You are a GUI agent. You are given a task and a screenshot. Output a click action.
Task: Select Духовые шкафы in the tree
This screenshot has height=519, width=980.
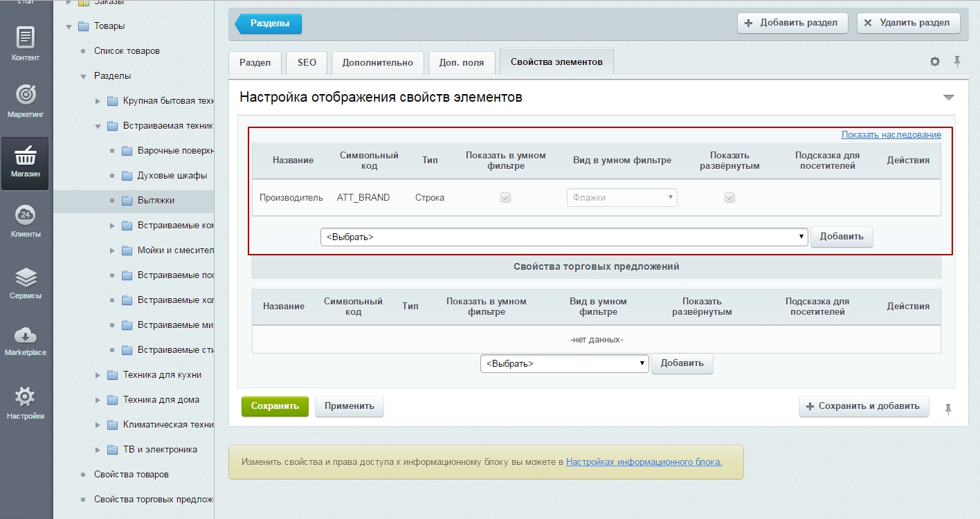click(172, 176)
